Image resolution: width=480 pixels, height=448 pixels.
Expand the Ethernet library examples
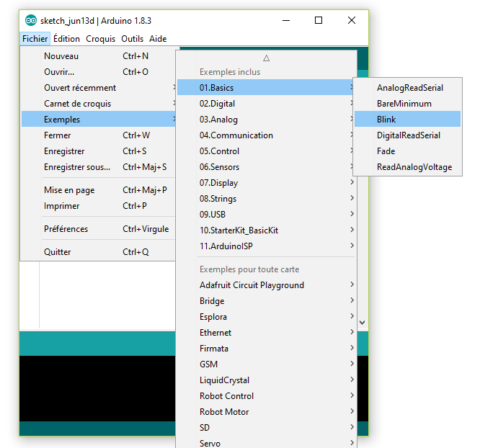coord(266,332)
